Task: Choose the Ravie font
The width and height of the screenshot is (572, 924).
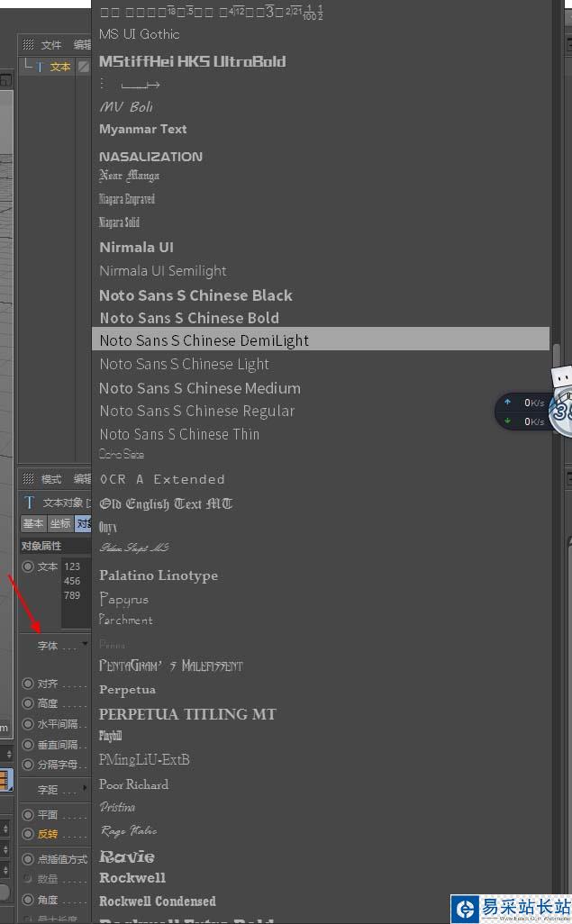Action: [127, 856]
